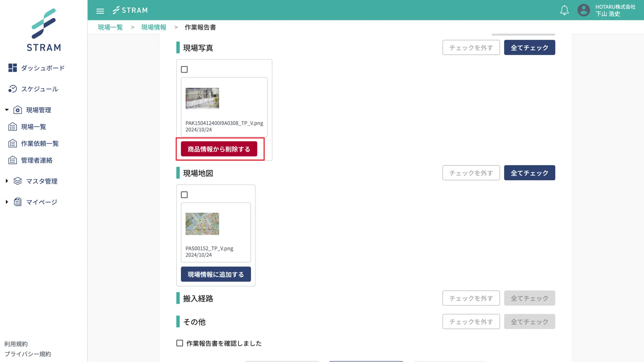Open the PAS00152_TP_V.png map thumbnail
The height and width of the screenshot is (362, 644).
click(202, 224)
